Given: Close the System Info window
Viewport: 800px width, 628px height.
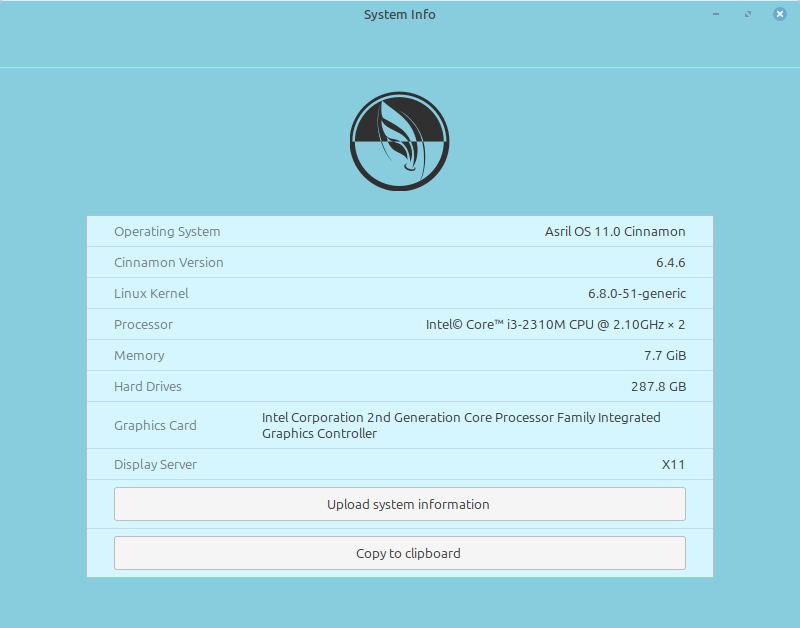Looking at the screenshot, I should (x=779, y=14).
